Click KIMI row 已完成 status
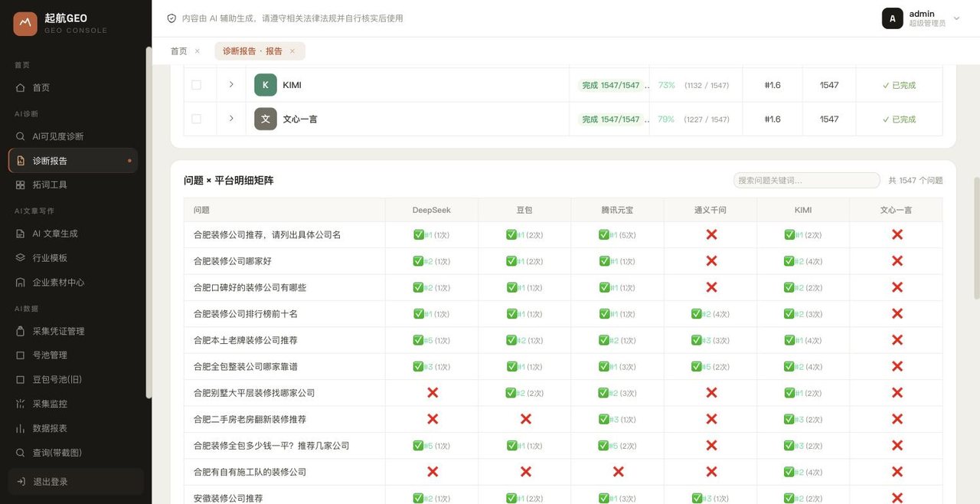Viewport: 980px width, 504px height. 899,85
